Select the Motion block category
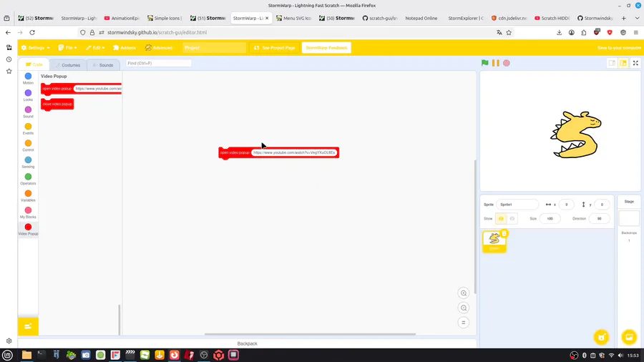This screenshot has height=362, width=644. (x=28, y=79)
